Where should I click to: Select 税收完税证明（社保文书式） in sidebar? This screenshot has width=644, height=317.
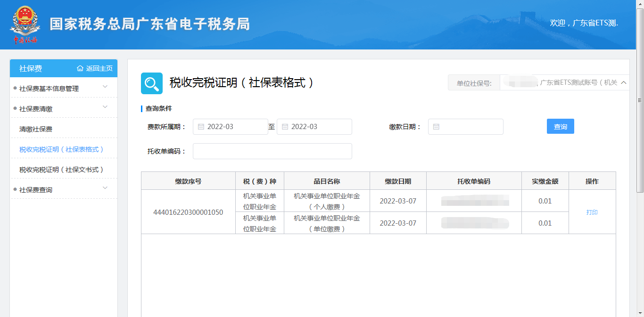(61, 170)
